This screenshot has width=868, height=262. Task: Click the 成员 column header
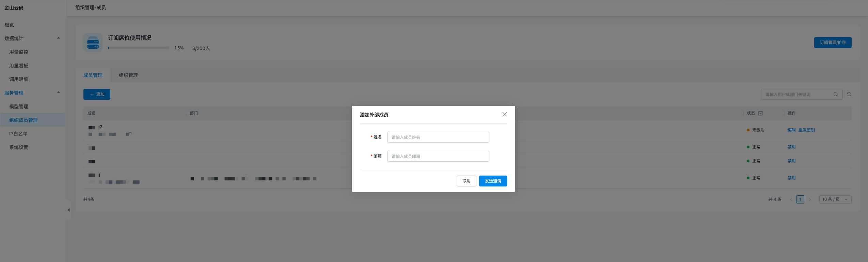(x=92, y=113)
